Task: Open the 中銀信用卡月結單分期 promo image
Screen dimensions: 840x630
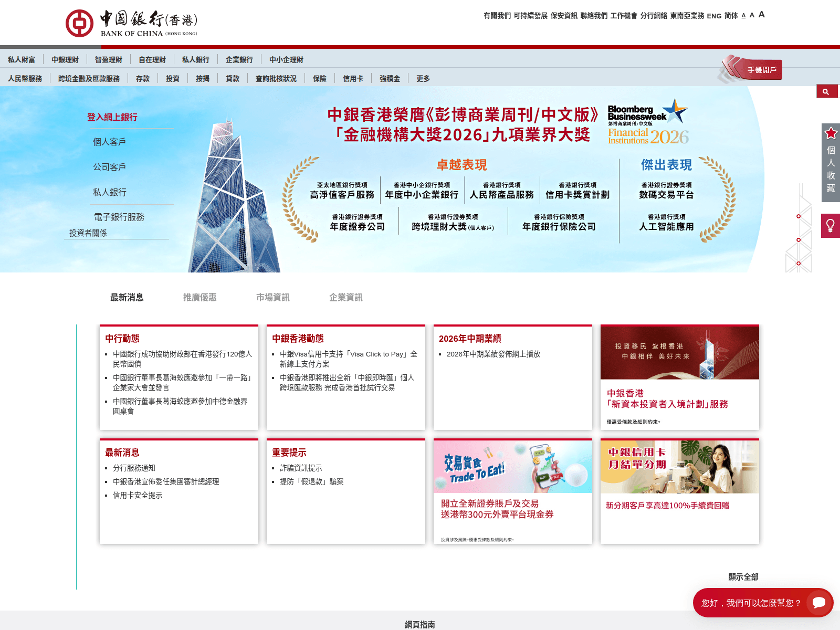Action: (x=680, y=467)
